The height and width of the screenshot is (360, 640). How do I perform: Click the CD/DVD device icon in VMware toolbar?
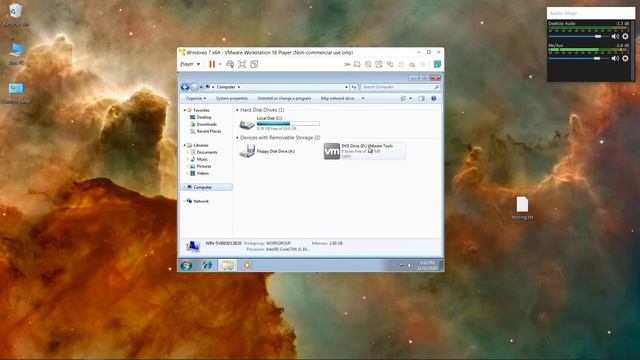368,64
